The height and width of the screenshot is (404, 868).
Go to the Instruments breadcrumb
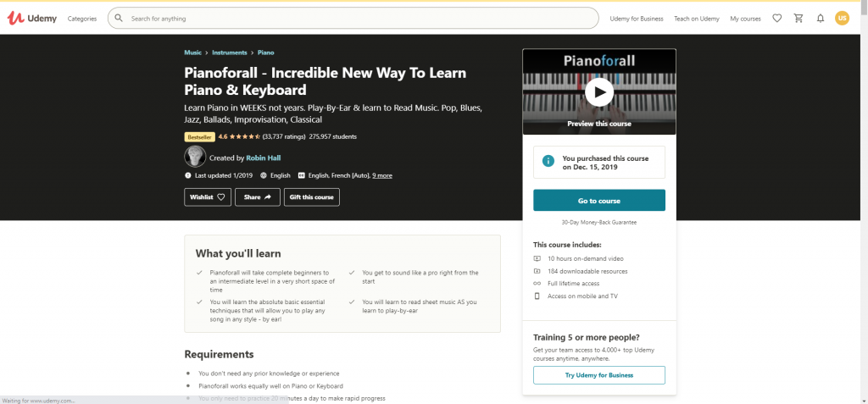coord(229,53)
